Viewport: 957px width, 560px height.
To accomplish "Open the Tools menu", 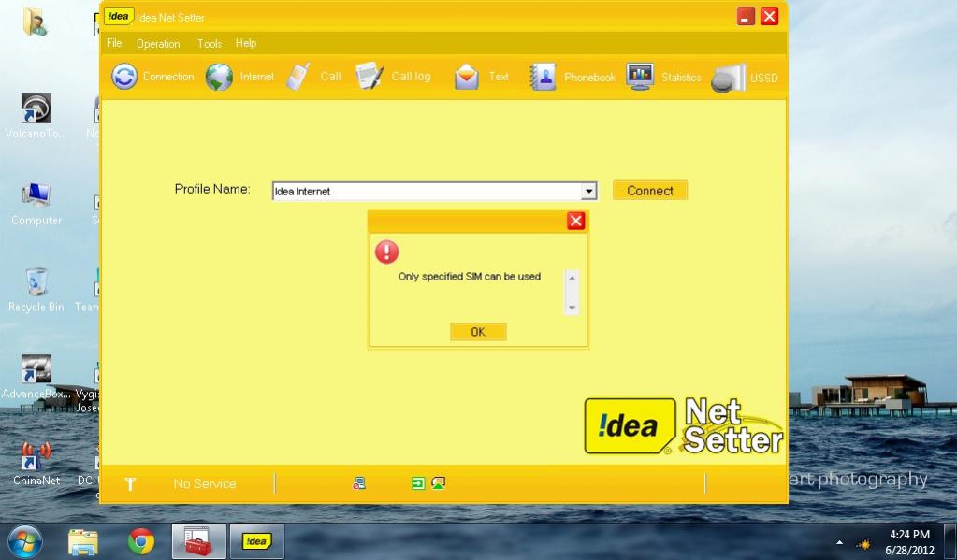I will 210,43.
